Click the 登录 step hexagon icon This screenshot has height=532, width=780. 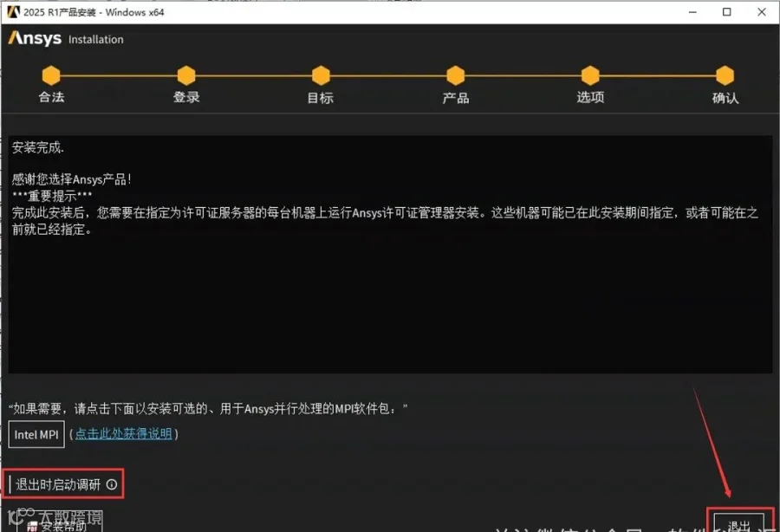point(186,75)
